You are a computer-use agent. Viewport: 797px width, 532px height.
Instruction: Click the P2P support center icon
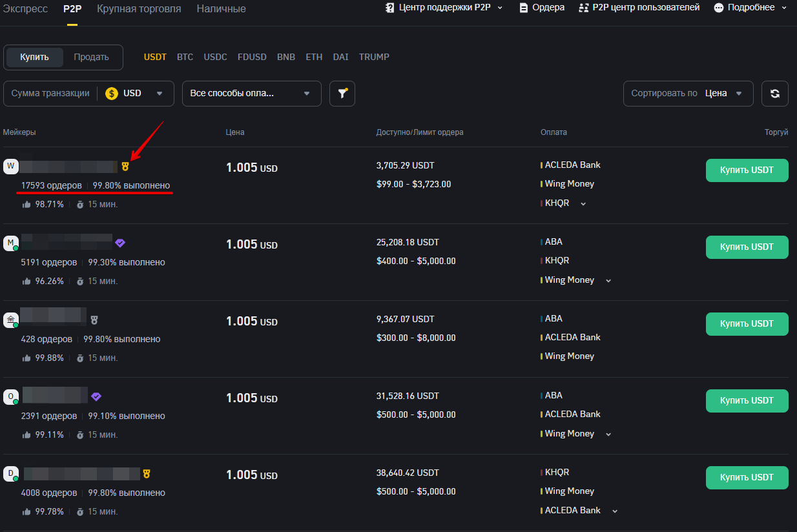click(389, 8)
